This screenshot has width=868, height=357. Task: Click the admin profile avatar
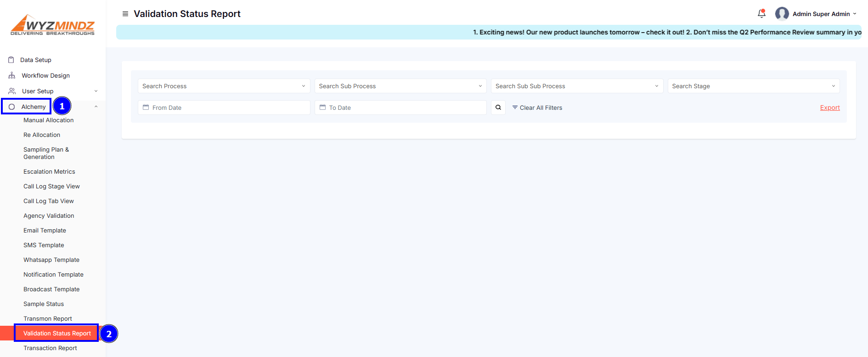point(782,14)
